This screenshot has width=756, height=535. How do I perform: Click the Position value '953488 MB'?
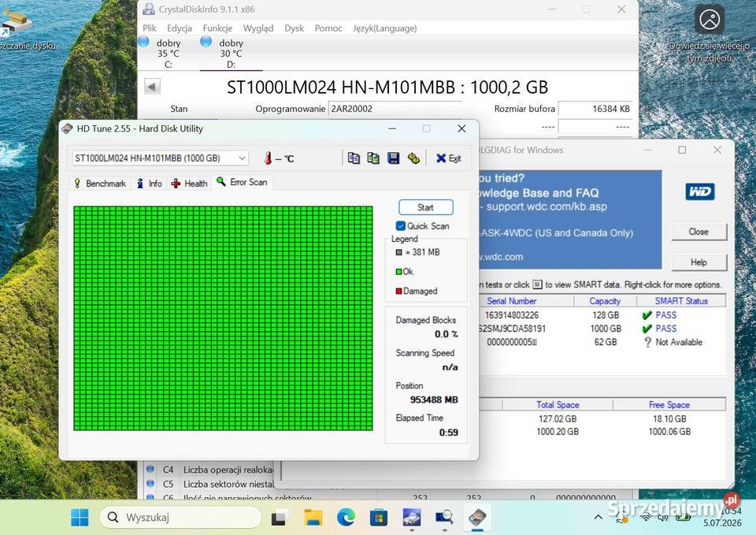click(434, 399)
